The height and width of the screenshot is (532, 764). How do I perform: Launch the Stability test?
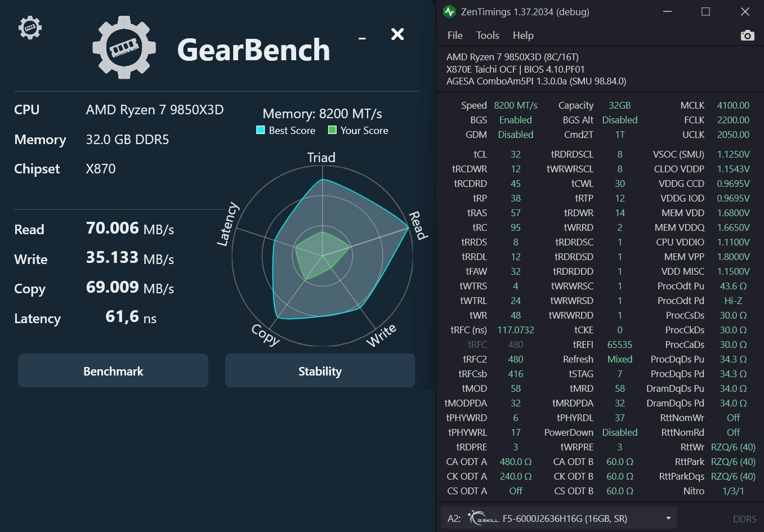[320, 370]
